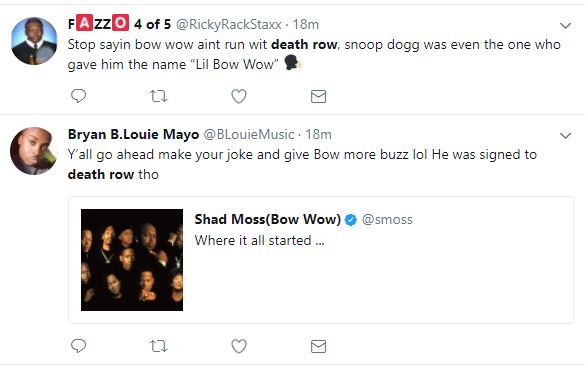The width and height of the screenshot is (585, 366).
Task: Open the Bryan B.Louie Mayo display name
Action: click(x=133, y=134)
